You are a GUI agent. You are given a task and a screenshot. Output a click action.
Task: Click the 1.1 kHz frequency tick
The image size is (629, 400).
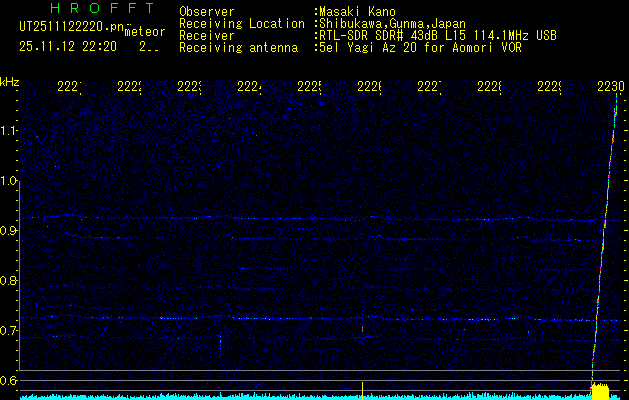(9, 130)
